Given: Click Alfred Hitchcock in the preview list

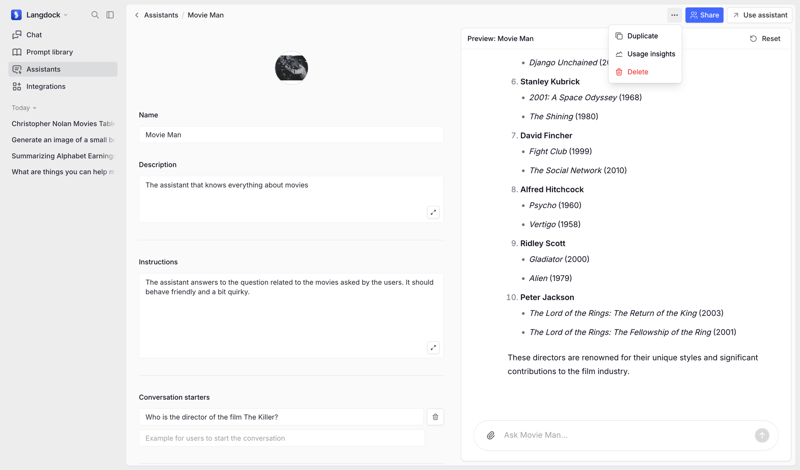Looking at the screenshot, I should click(x=552, y=189).
